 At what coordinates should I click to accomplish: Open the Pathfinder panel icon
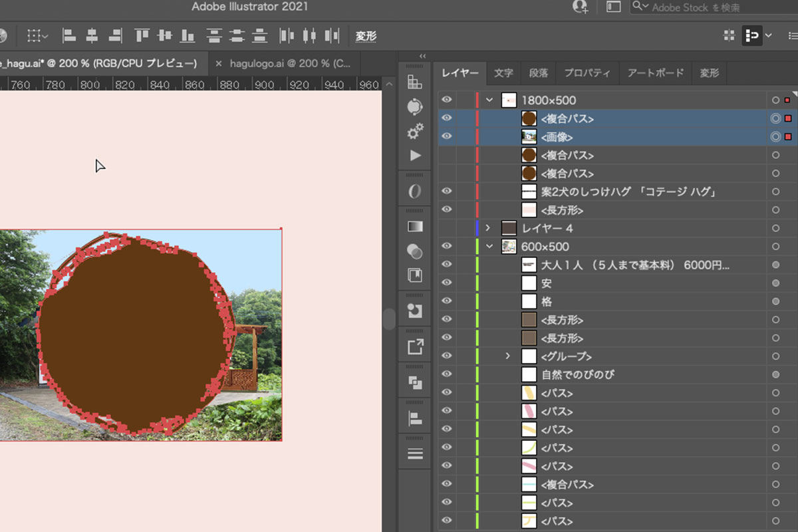415,382
